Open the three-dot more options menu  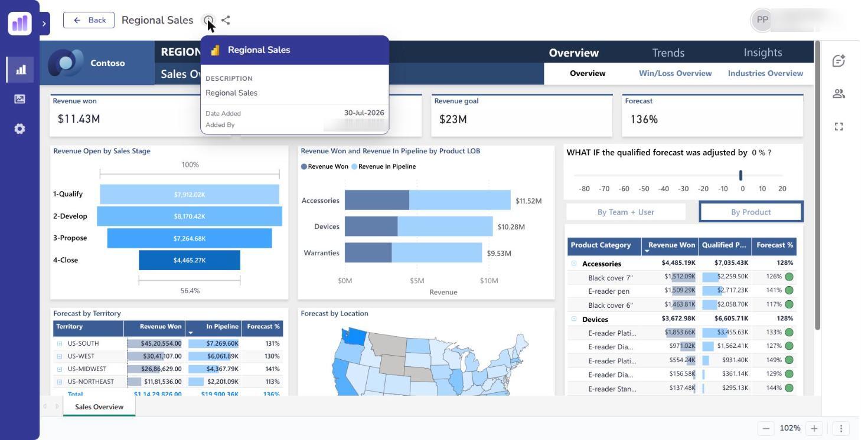(x=841, y=428)
